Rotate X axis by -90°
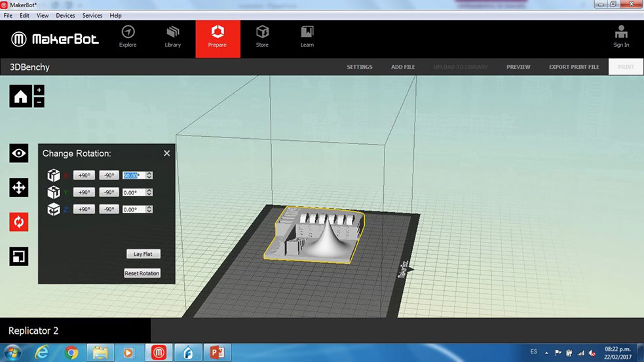644x362 pixels. (x=109, y=175)
